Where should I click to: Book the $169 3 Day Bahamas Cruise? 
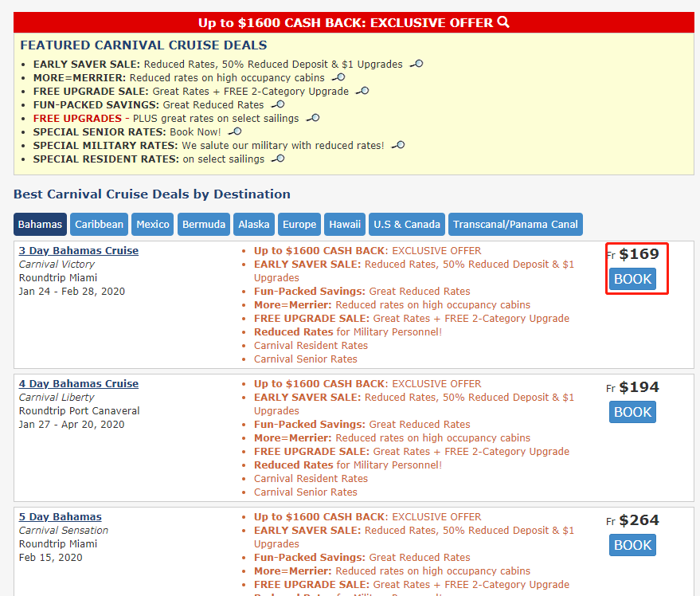click(x=632, y=279)
